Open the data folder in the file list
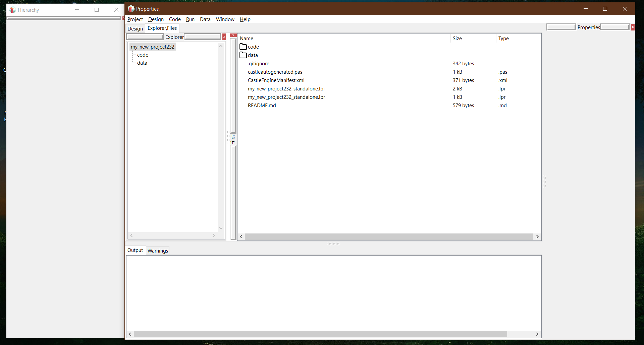This screenshot has width=644, height=345. coord(253,55)
